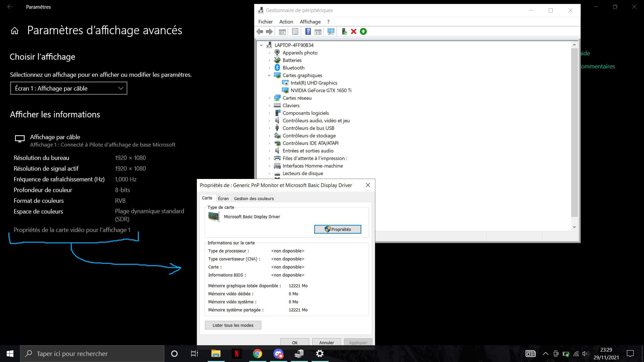The width and height of the screenshot is (644, 362).
Task: Switch to the Écran tab
Action: point(223,198)
